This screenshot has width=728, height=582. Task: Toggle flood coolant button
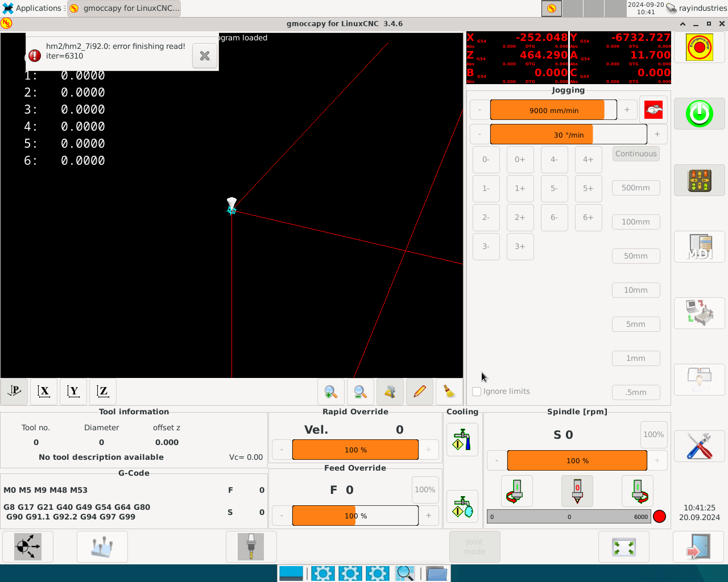click(462, 440)
